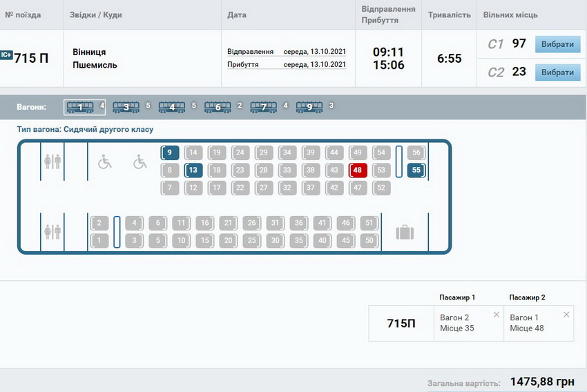The height and width of the screenshot is (392, 587).
Task: Pick available seat 55
Action: point(416,170)
